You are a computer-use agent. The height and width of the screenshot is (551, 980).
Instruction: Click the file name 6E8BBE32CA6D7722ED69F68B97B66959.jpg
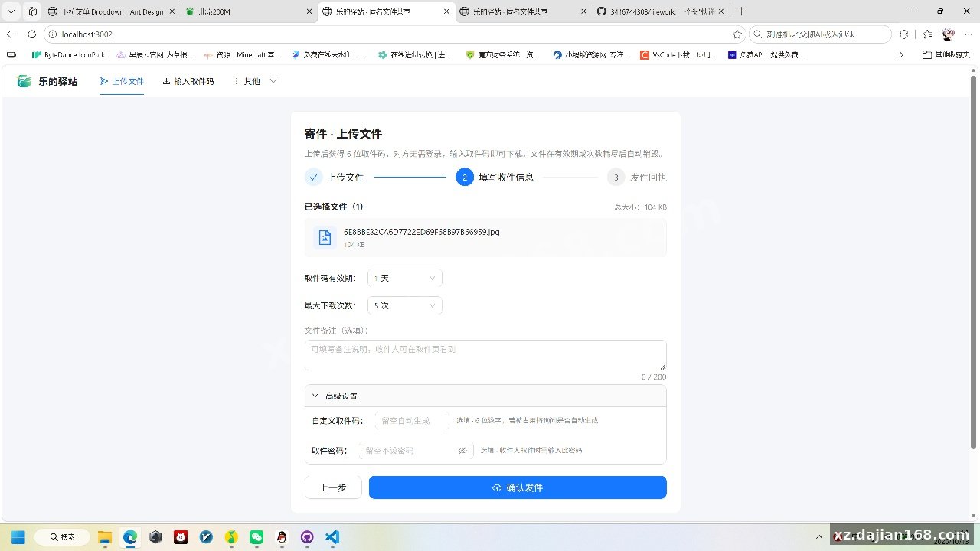(x=422, y=232)
